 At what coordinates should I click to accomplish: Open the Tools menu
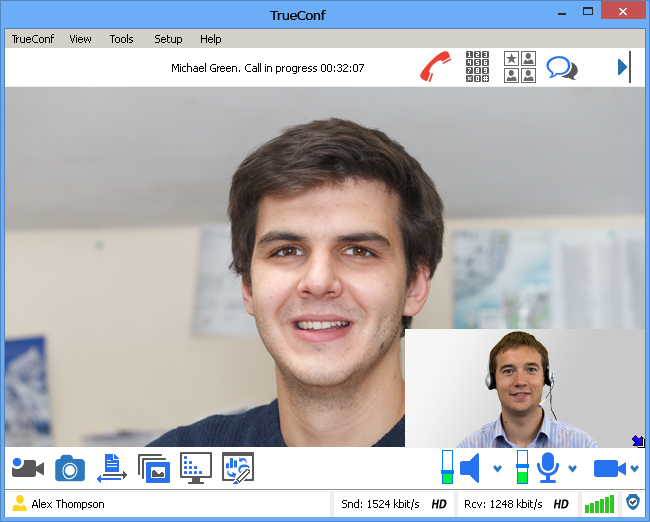(x=121, y=39)
